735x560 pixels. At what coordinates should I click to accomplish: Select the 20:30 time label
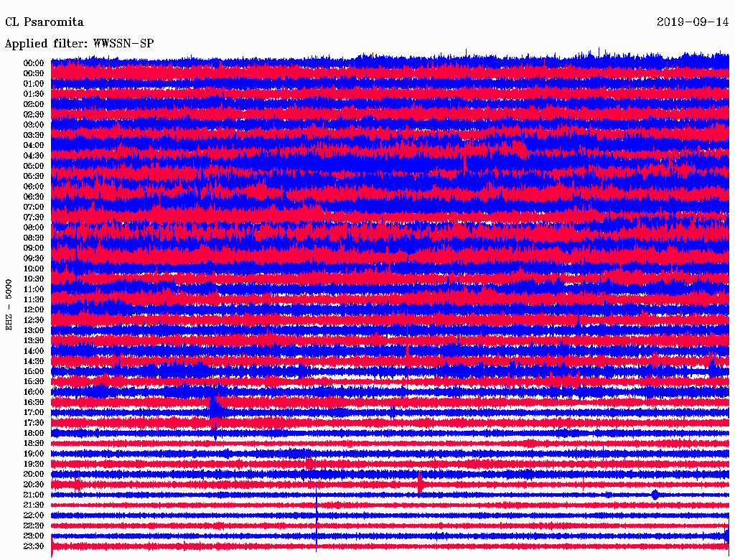coord(34,485)
